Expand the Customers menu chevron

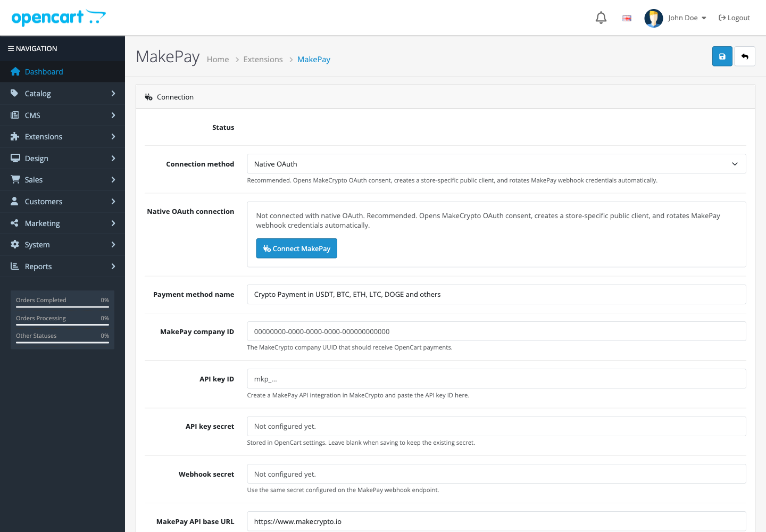[113, 202]
